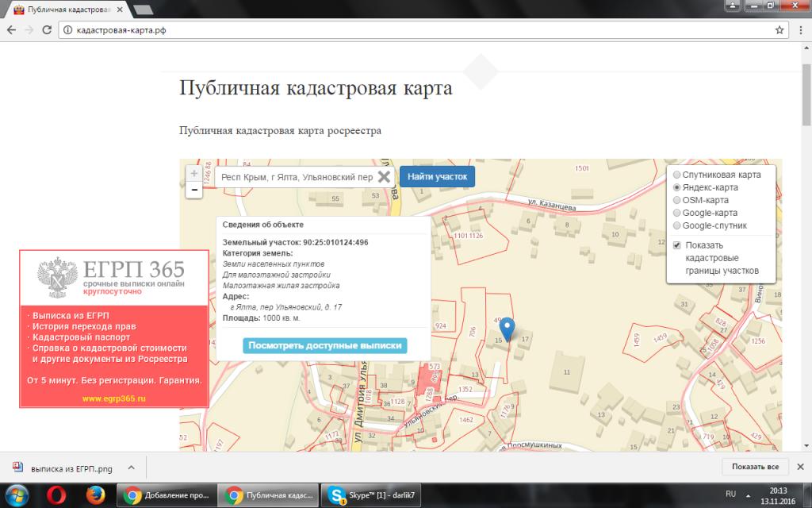
Task: Click parcel label 1462 on the map
Action: coord(466,419)
